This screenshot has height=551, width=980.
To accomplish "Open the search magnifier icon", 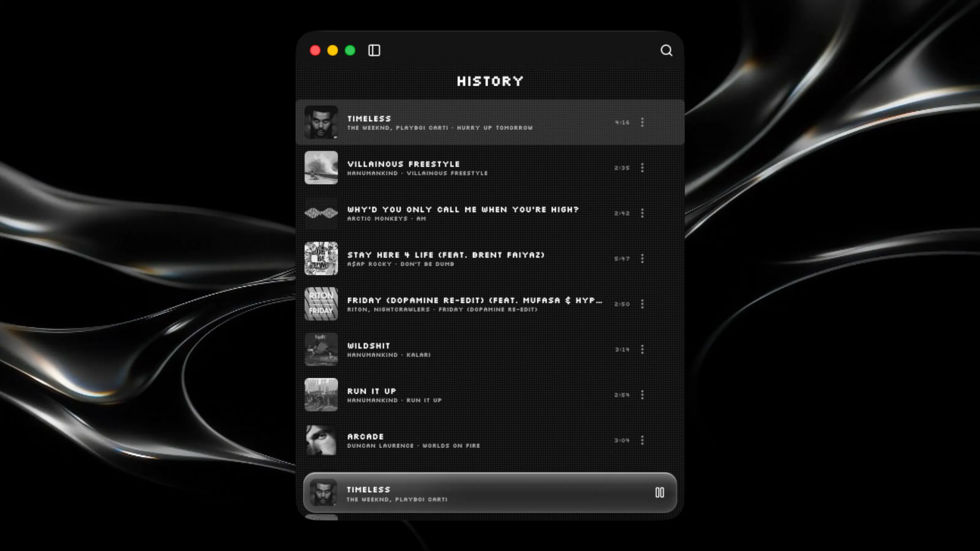I will coord(666,50).
